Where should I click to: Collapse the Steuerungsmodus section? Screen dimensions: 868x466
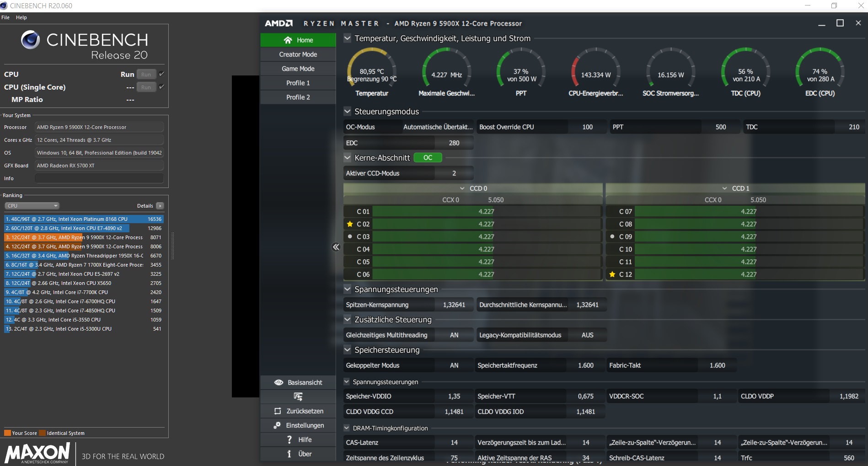(x=347, y=111)
